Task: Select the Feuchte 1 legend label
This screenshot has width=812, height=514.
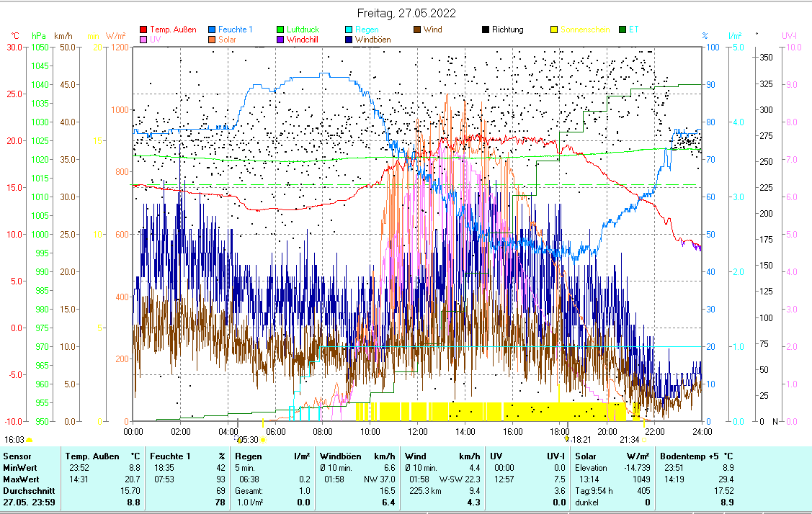Action: point(235,30)
